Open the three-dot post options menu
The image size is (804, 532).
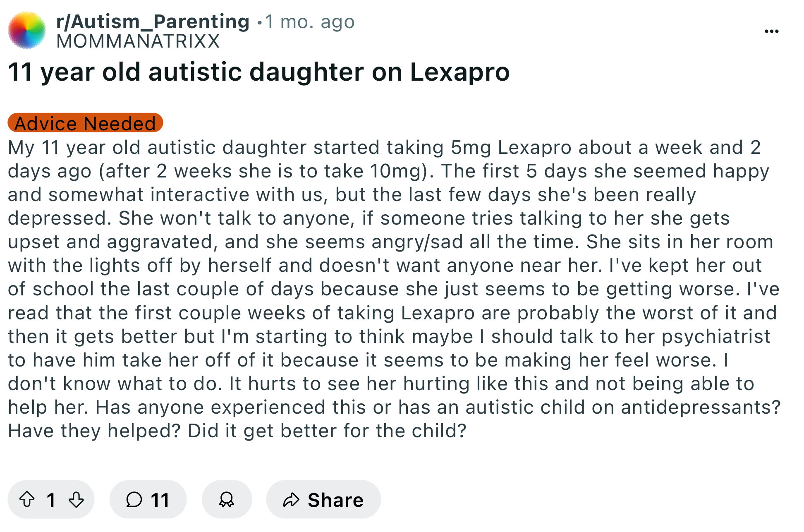[x=771, y=31]
